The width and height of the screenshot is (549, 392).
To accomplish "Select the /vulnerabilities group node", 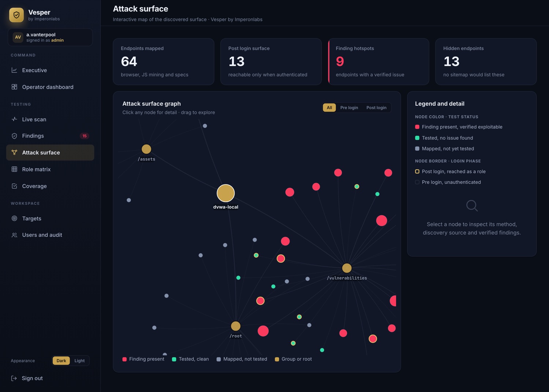I will click(347, 268).
